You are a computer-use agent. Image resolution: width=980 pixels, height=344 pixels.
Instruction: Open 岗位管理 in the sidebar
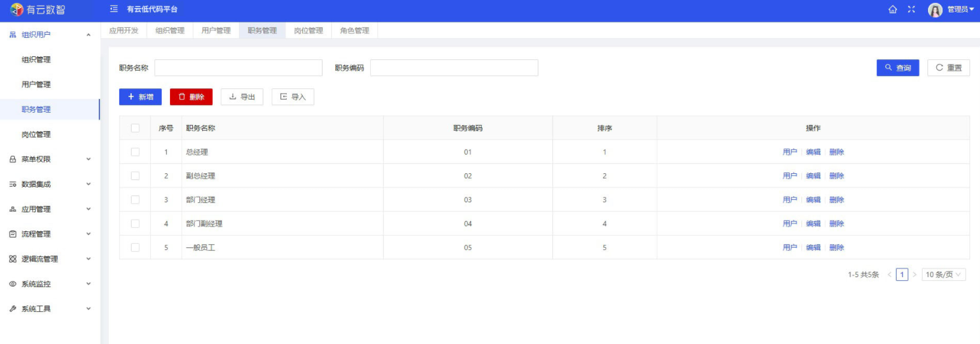tap(36, 134)
